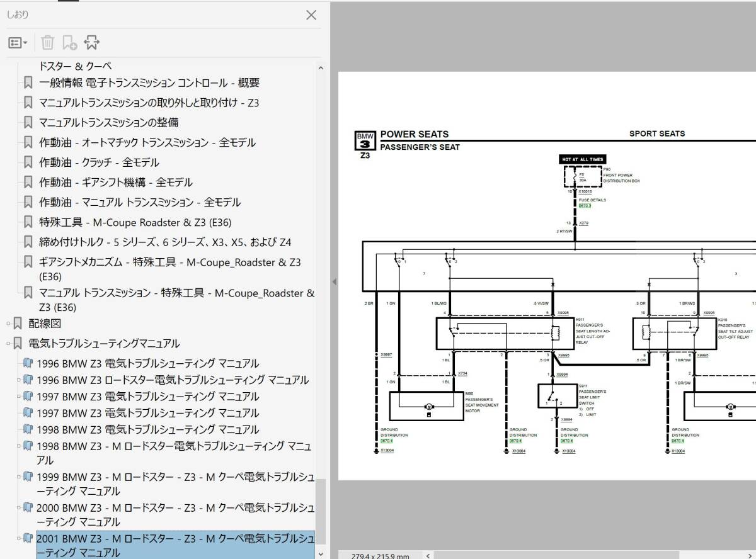
Task: Click the delete bookmark trash icon
Action: pos(48,43)
